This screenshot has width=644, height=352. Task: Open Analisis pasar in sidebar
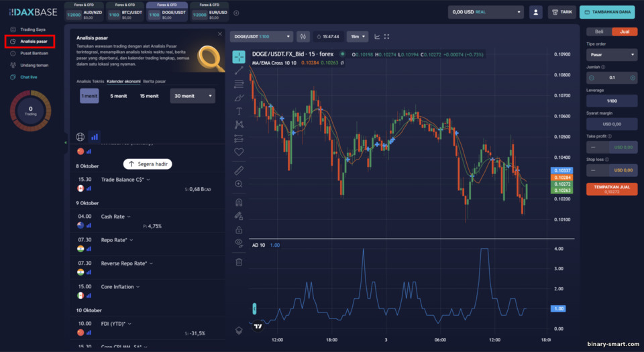click(30, 42)
